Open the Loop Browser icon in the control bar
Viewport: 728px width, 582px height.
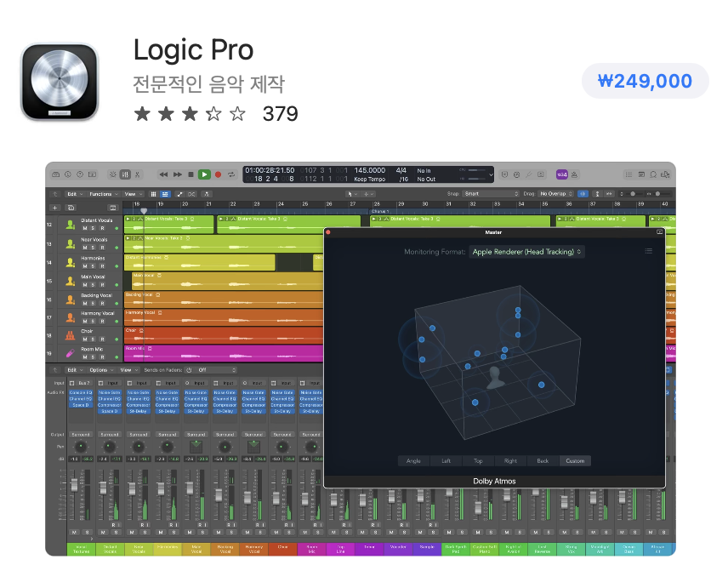coord(653,174)
